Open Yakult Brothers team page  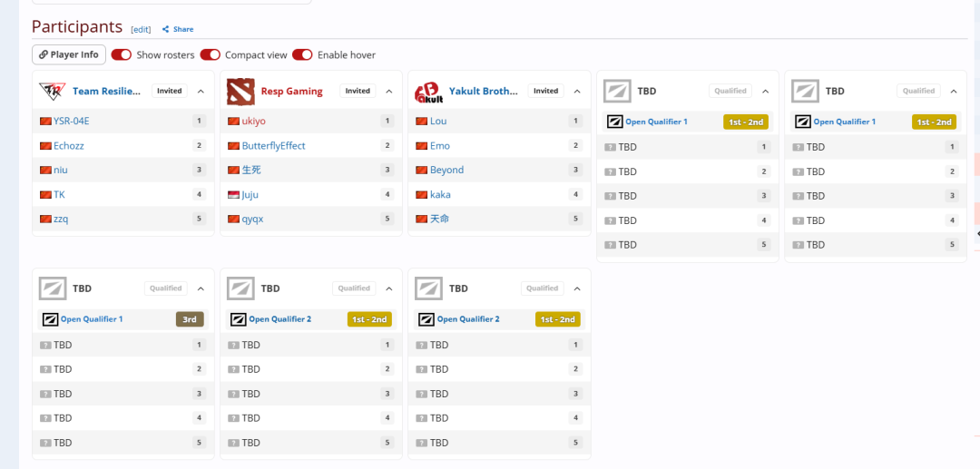484,92
